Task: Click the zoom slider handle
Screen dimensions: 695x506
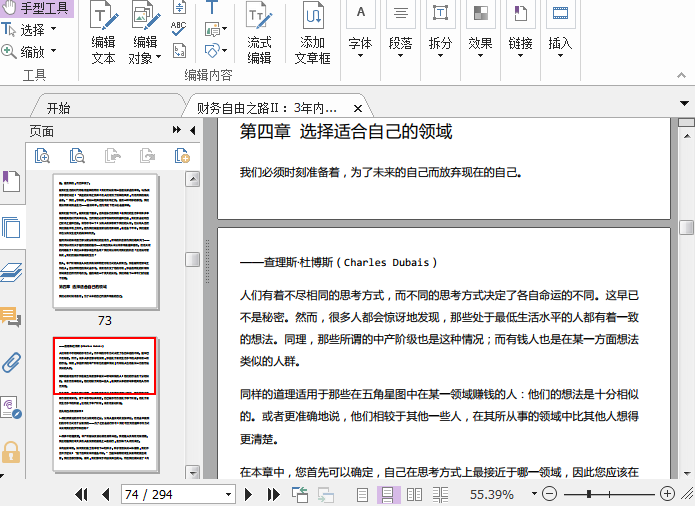Action: click(x=589, y=494)
